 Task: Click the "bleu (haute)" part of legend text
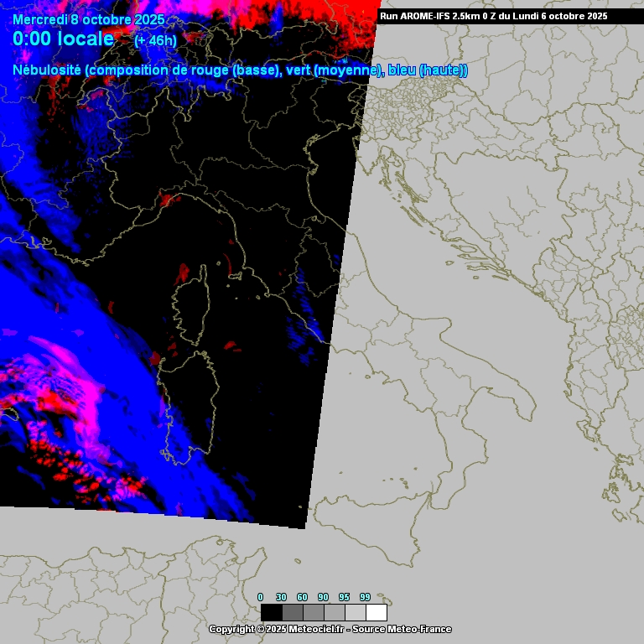pos(428,70)
